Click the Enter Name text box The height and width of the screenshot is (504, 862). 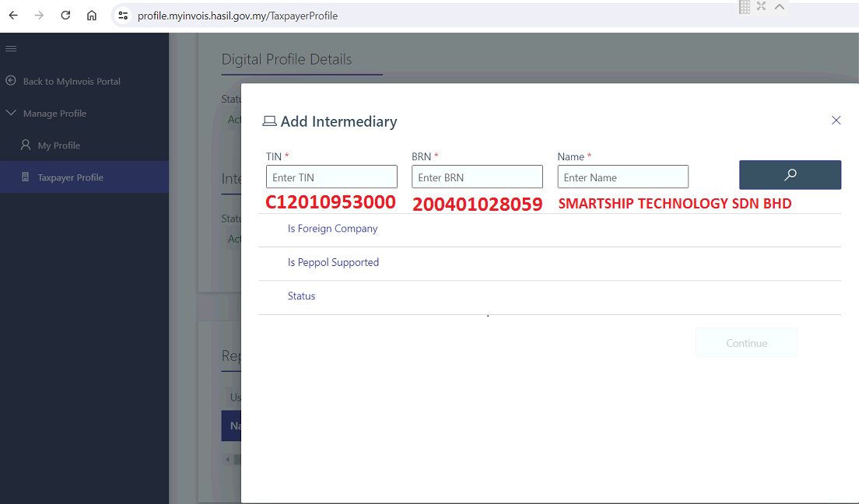pyautogui.click(x=622, y=177)
